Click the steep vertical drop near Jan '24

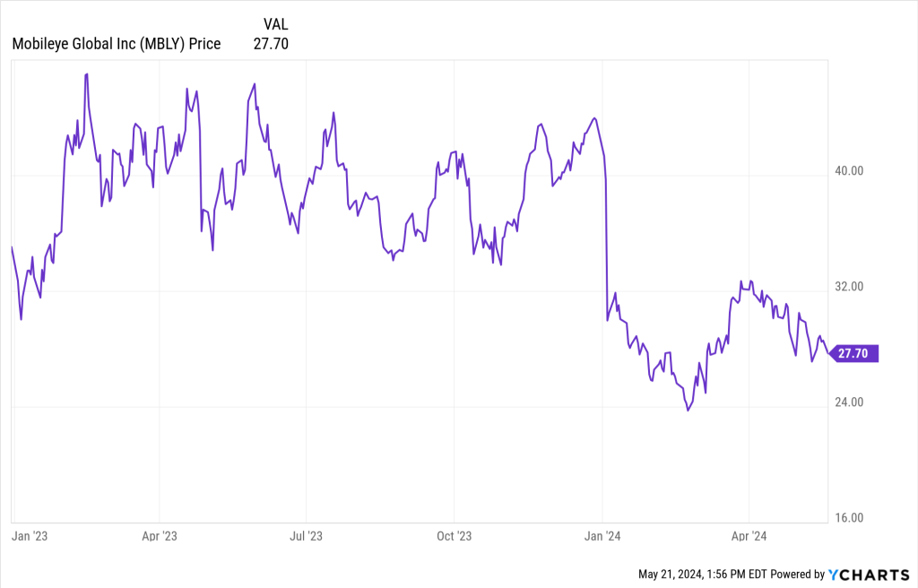pos(607,242)
